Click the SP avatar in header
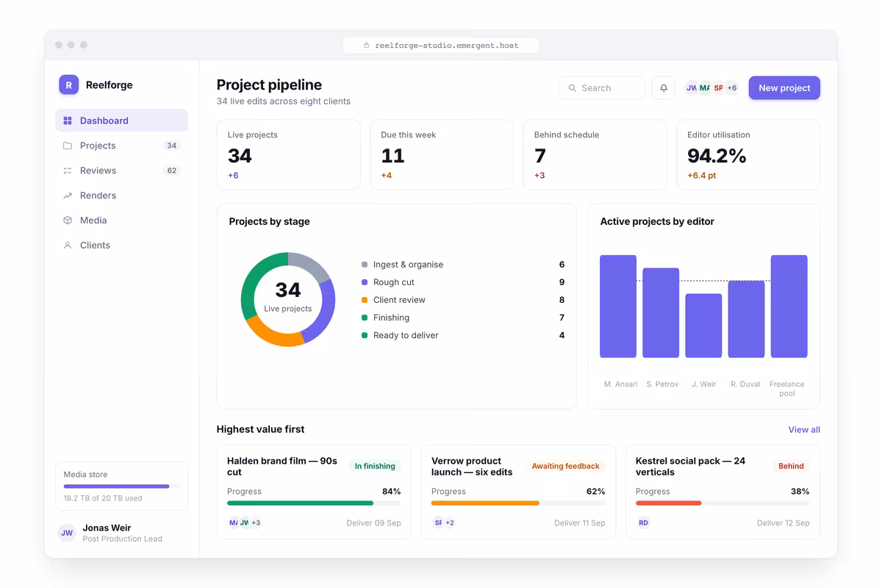 (718, 88)
